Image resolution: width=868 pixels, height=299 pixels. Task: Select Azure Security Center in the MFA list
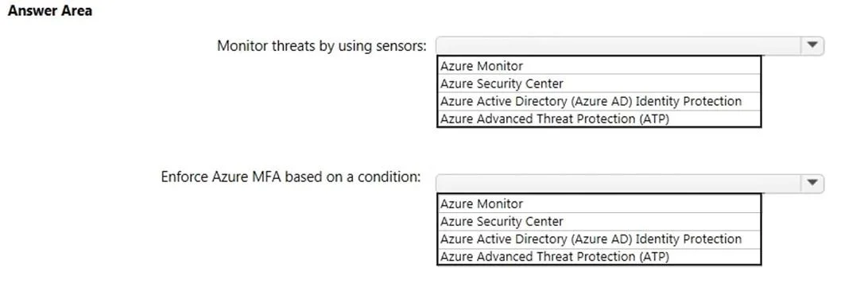coord(599,222)
